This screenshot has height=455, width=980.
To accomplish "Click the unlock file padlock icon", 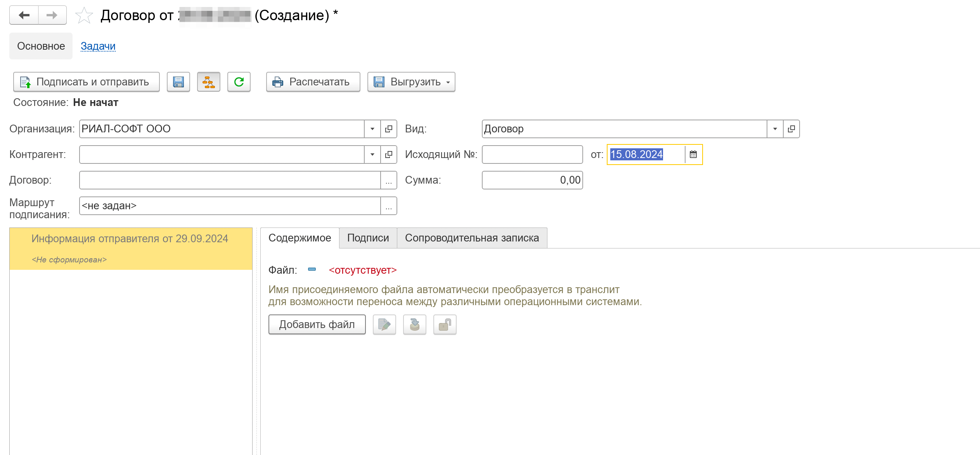I will (445, 325).
